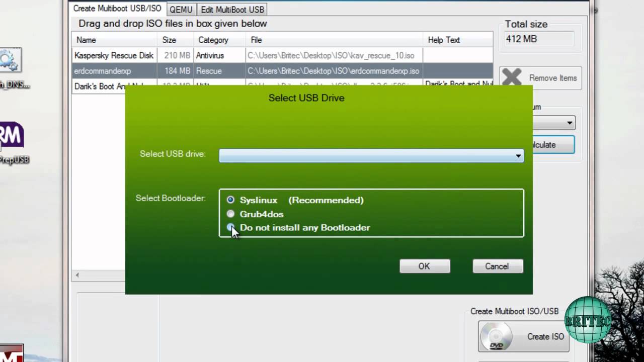Click the Name column header
The width and height of the screenshot is (644, 362).
[x=115, y=40]
